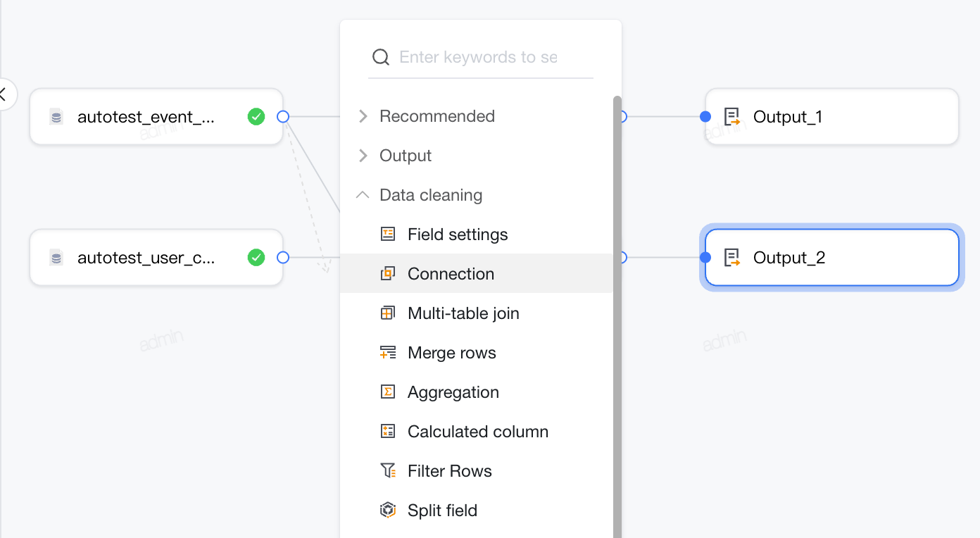Select the autotest_user_c source node
Image resolution: width=980 pixels, height=538 pixels.
click(156, 258)
